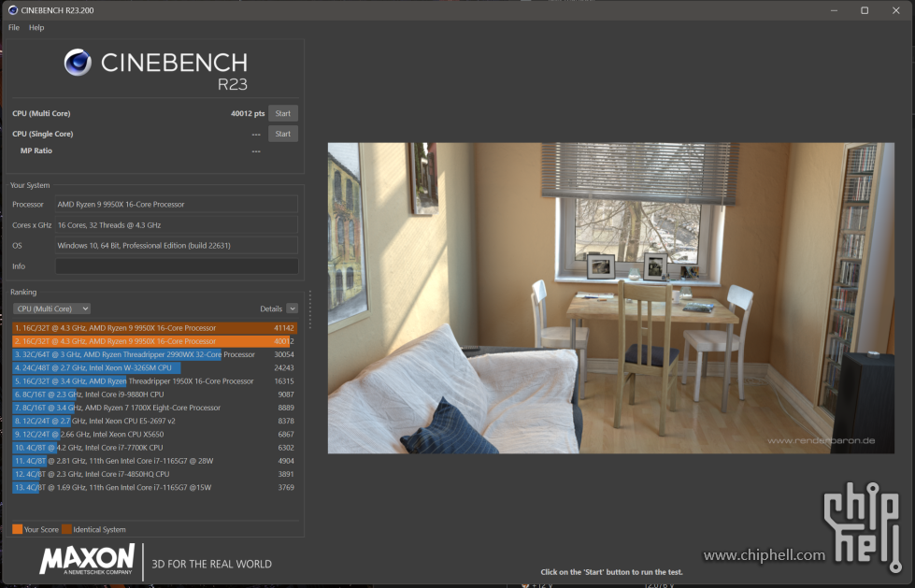This screenshot has width=915, height=588.
Task: Close the Cinebench window
Action: tap(896, 10)
